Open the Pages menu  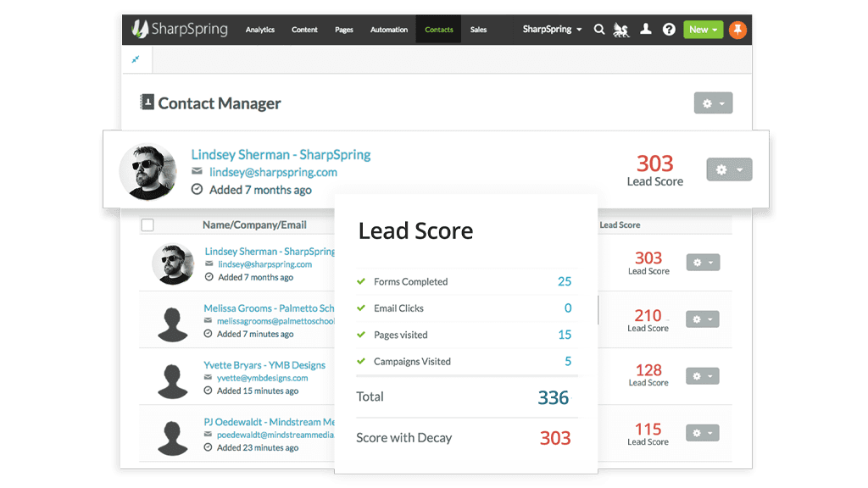click(x=344, y=30)
